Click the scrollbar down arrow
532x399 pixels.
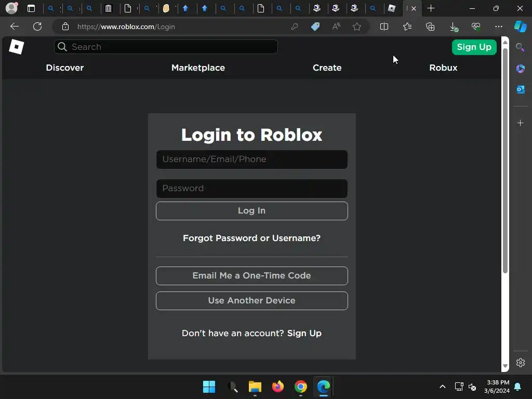point(505,366)
